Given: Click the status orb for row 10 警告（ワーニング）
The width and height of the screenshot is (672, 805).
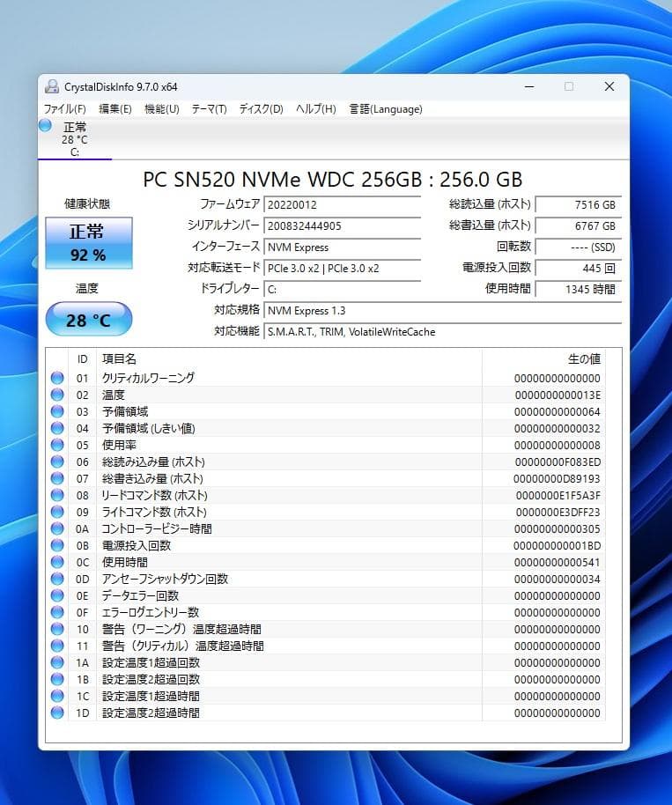Looking at the screenshot, I should (x=57, y=629).
